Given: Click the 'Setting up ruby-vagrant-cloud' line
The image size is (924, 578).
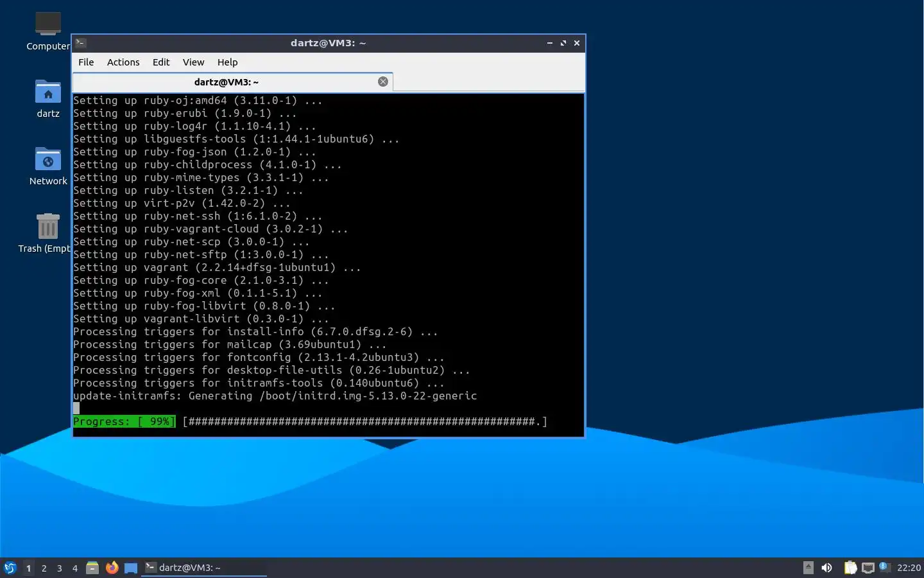Looking at the screenshot, I should point(210,229).
